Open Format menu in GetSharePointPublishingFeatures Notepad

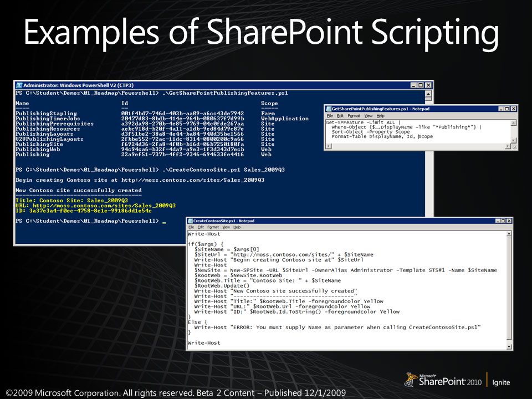354,116
